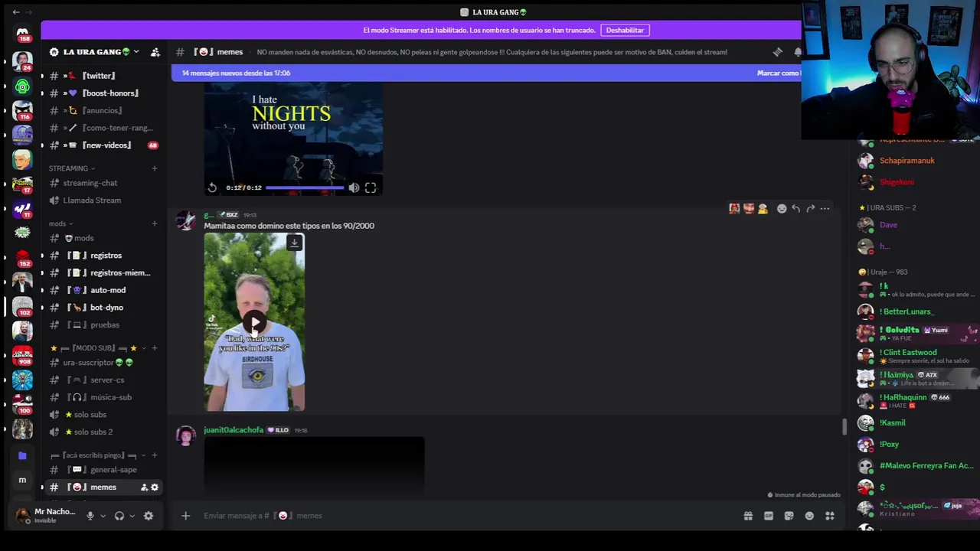
Task: Seek within the I hate Nights progress bar
Action: click(305, 187)
